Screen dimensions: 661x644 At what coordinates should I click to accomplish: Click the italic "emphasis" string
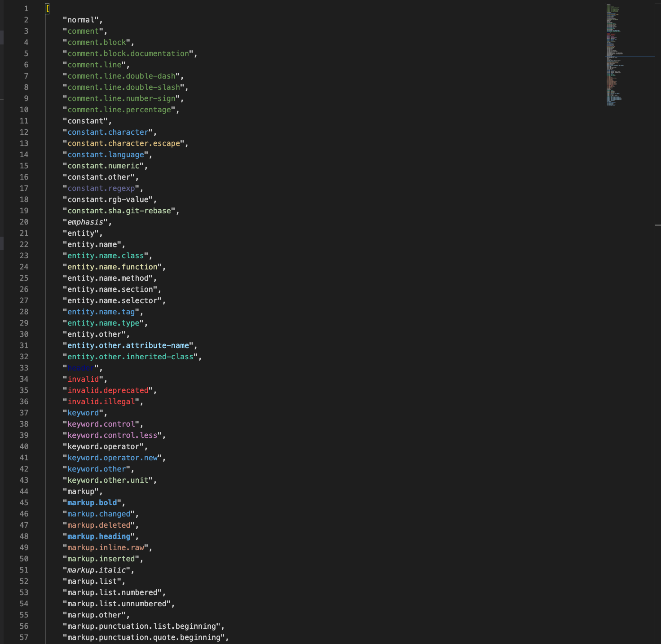85,222
